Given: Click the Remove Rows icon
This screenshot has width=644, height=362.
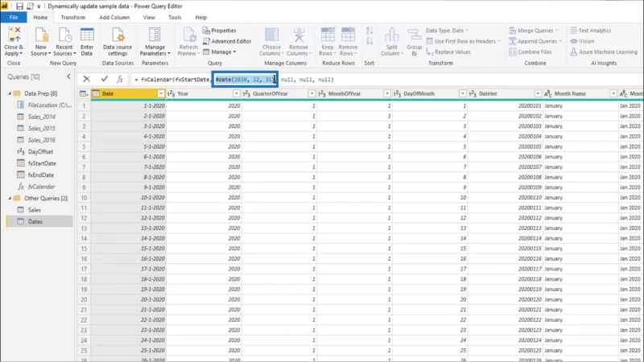Looking at the screenshot, I should (x=348, y=35).
